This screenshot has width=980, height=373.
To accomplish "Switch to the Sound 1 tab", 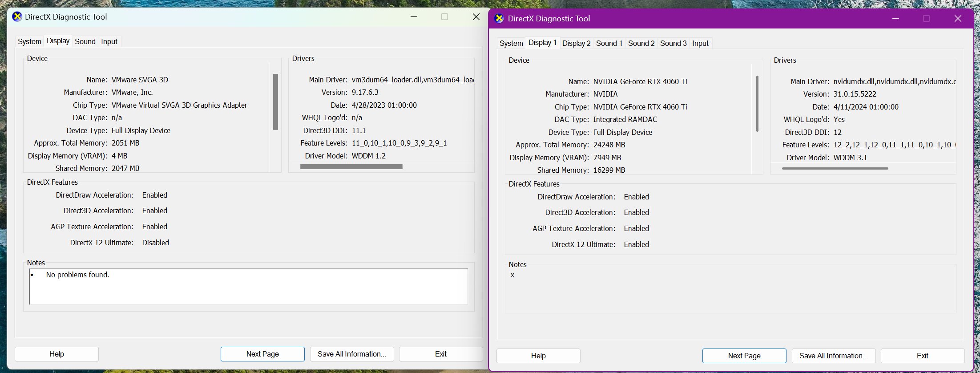I will click(x=609, y=43).
